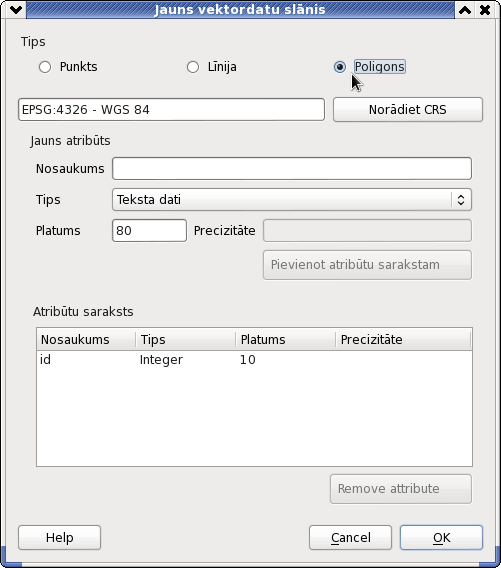Screen dimensions: 501x568
Task: Confirm with the OK button
Action: tap(441, 538)
